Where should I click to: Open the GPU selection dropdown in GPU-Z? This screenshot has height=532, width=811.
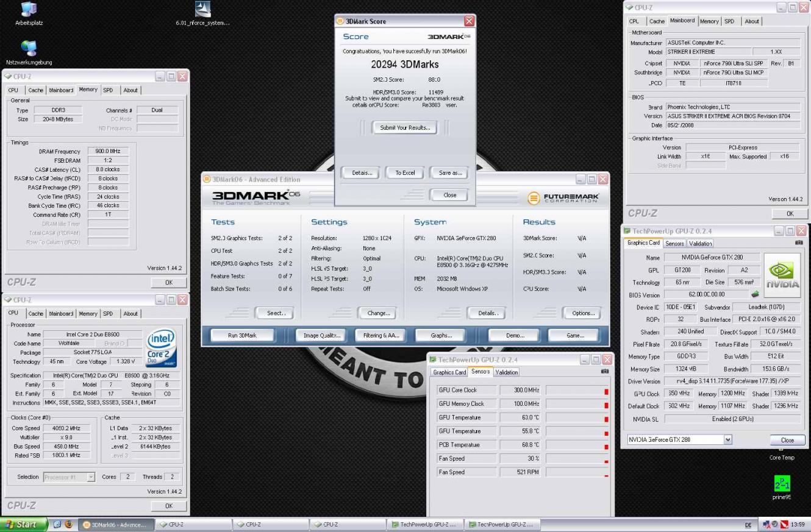tap(727, 439)
